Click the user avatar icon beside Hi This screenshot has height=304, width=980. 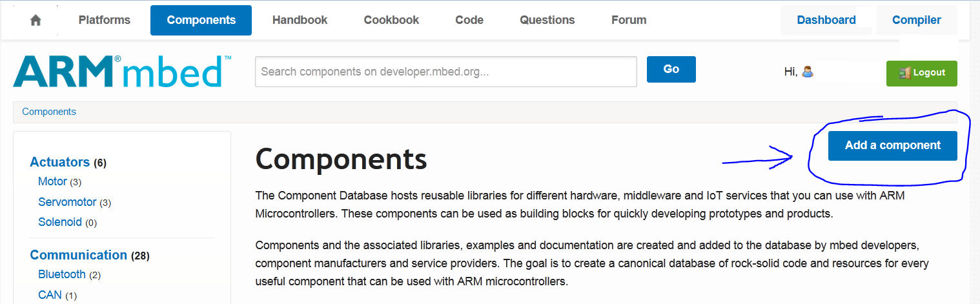807,72
